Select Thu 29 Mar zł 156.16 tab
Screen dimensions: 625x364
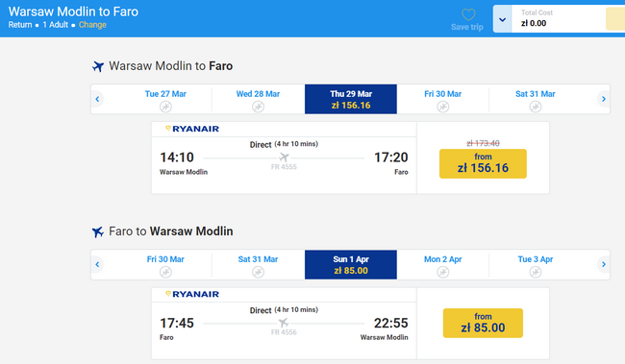pos(351,99)
